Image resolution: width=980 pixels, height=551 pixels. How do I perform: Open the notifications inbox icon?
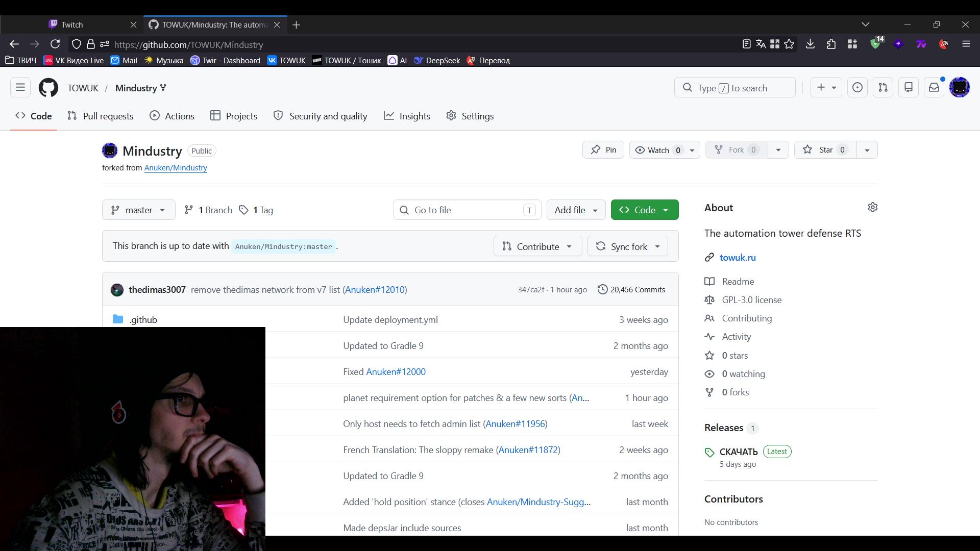[934, 88]
